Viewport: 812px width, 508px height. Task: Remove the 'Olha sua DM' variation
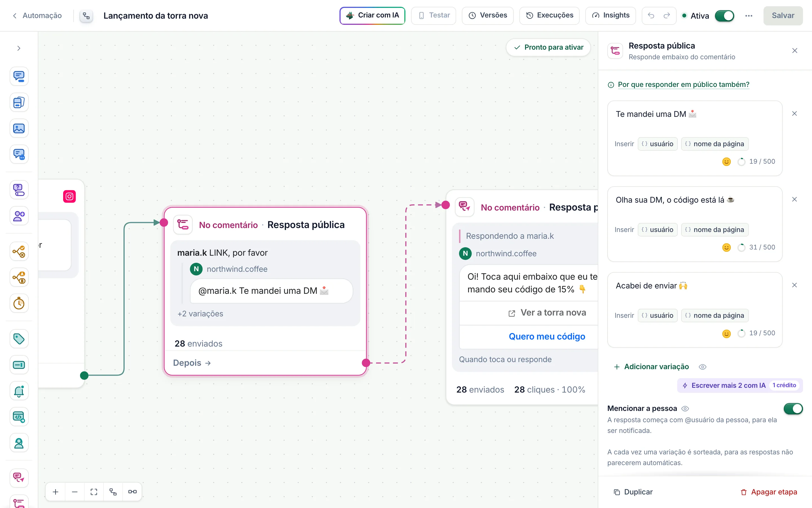coord(794,199)
